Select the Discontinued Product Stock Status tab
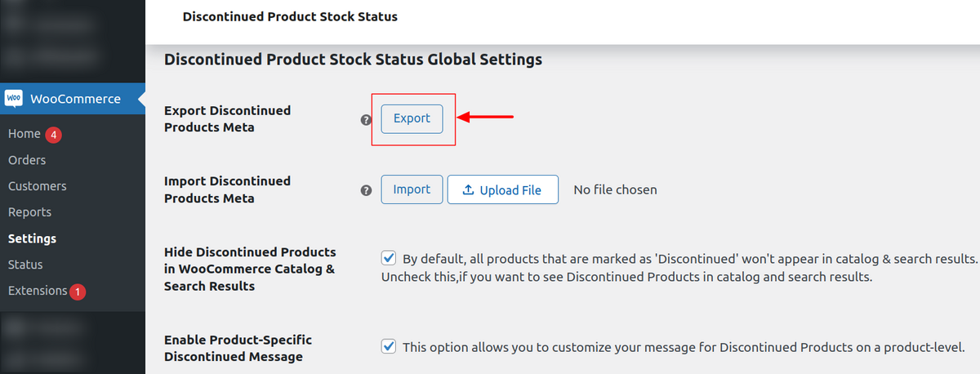Image resolution: width=980 pixels, height=374 pixels. tap(290, 16)
